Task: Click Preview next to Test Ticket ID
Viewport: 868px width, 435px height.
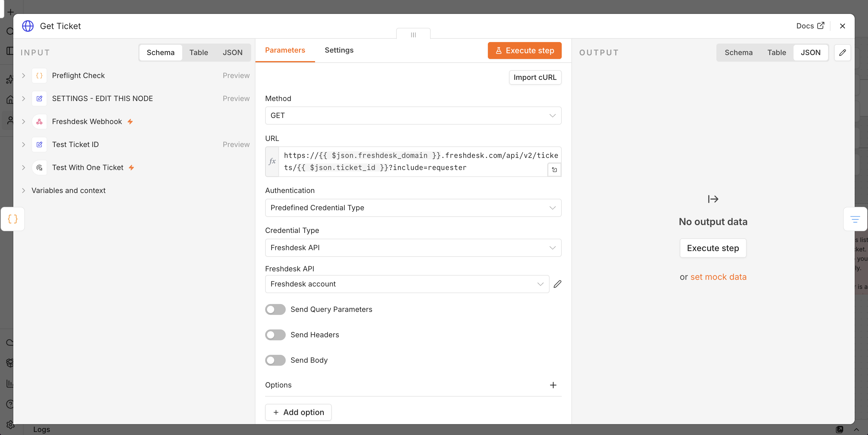Action: pyautogui.click(x=236, y=144)
